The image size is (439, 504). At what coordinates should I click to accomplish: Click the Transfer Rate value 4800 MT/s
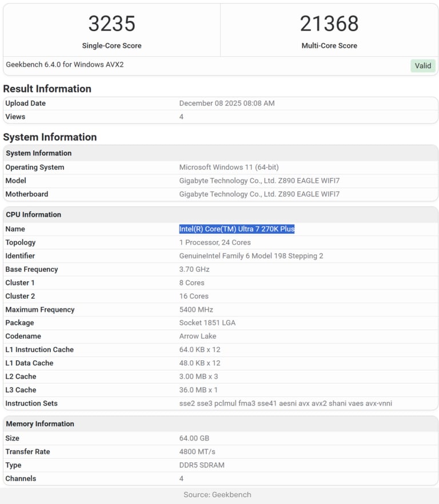(x=197, y=452)
